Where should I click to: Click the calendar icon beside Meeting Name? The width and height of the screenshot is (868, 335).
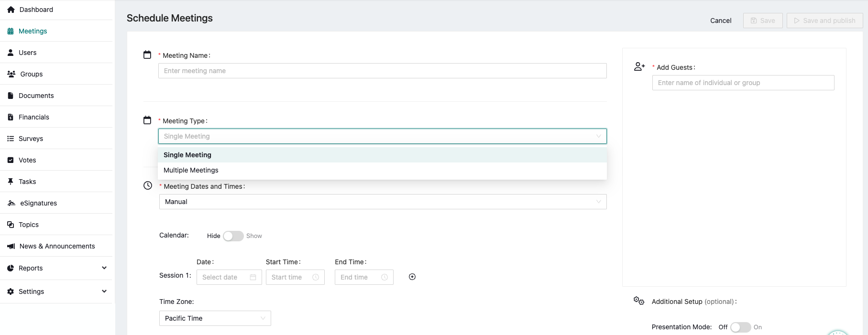(x=147, y=55)
